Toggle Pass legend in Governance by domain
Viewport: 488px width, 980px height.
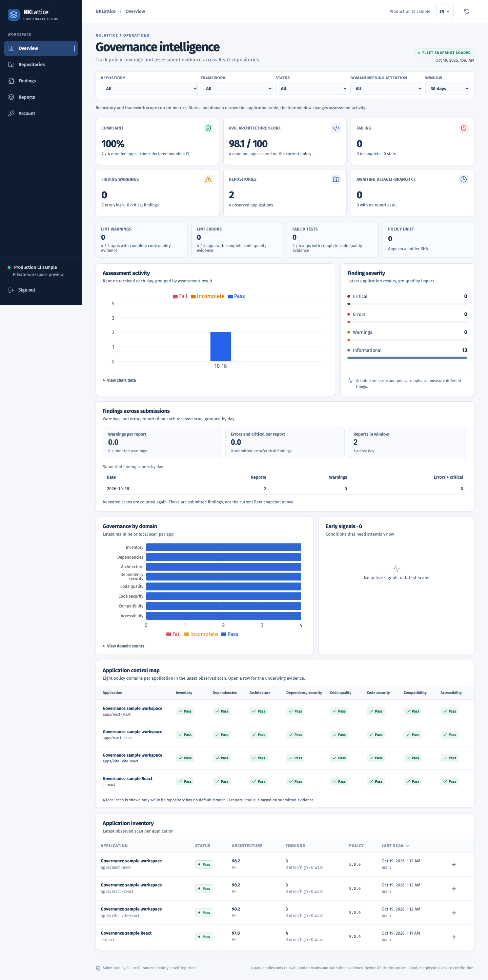(x=230, y=634)
